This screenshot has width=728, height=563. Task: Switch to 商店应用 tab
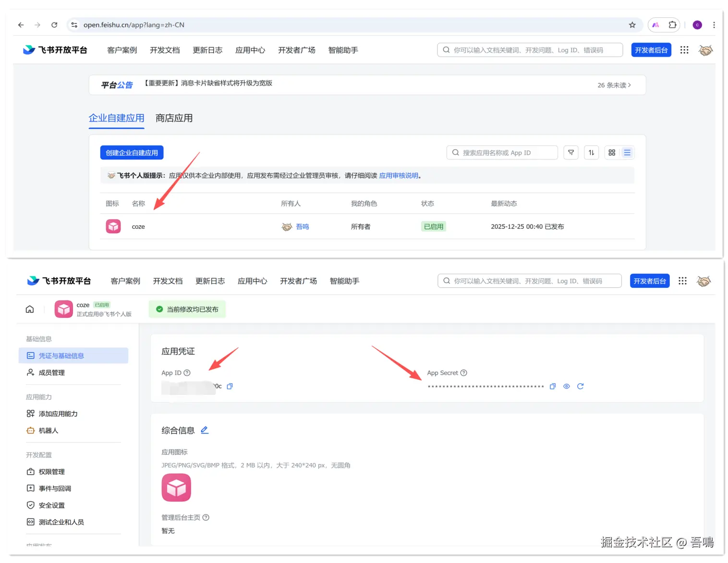coord(174,118)
